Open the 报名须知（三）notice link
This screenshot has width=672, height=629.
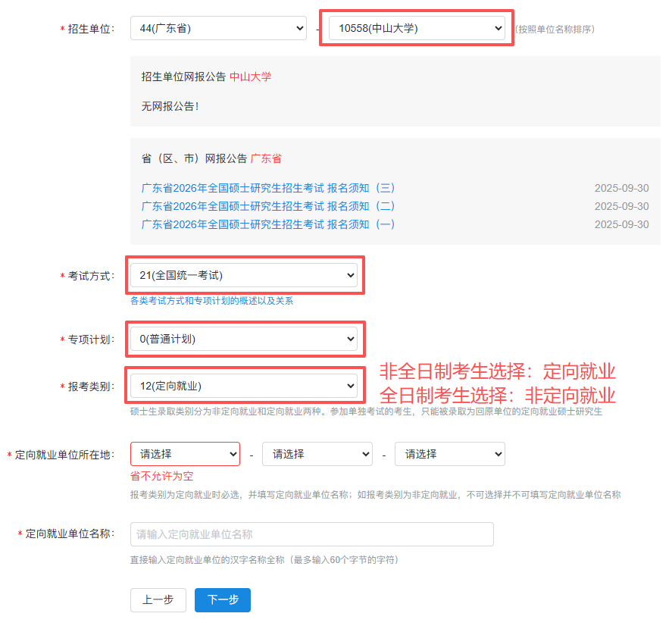pos(268,188)
